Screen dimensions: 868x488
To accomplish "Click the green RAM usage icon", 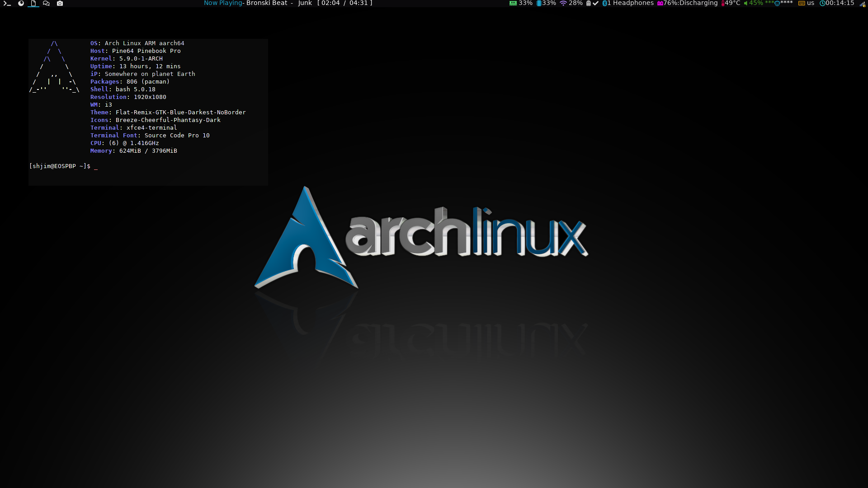I will click(513, 3).
